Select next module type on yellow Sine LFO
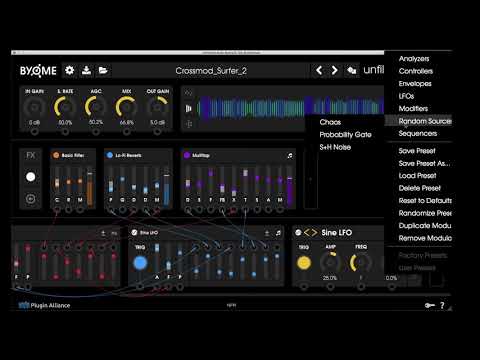The image size is (480, 360). [314, 232]
